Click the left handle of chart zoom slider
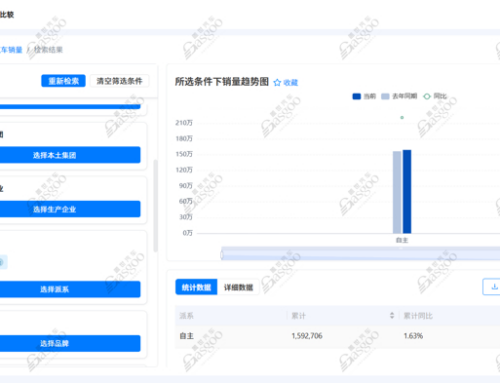500x383 pixels. coord(222,255)
